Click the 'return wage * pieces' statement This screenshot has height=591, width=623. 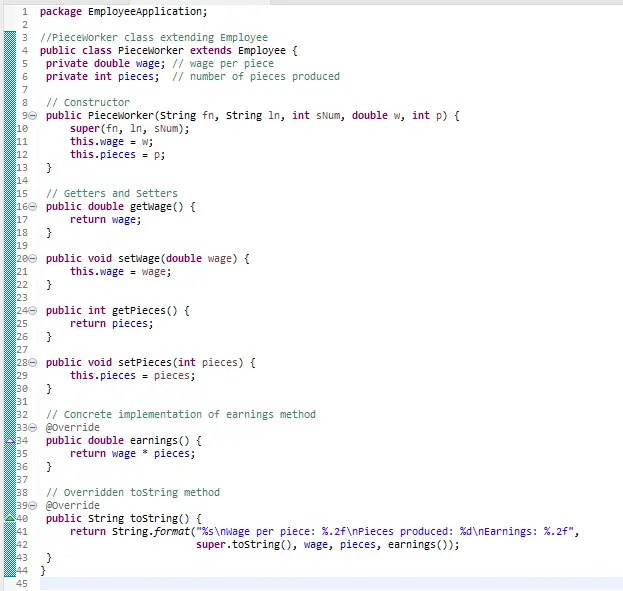[132, 453]
